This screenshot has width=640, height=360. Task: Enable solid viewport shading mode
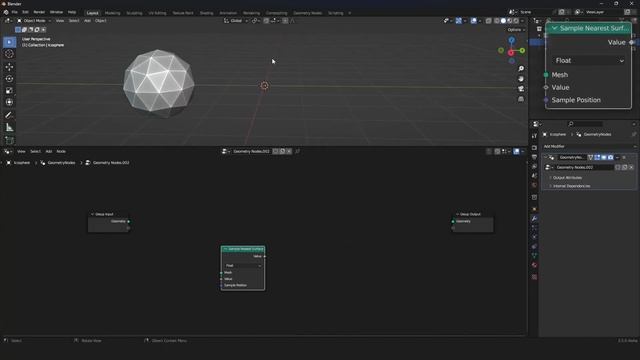503,21
